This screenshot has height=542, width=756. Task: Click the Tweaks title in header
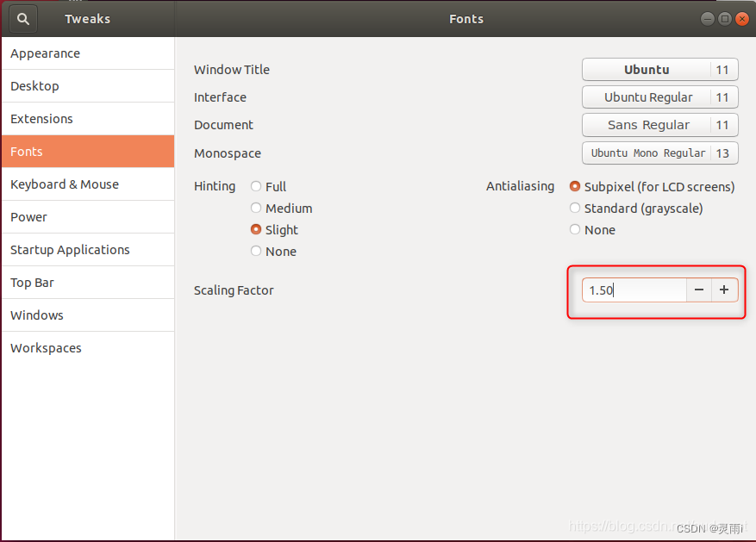[x=88, y=19]
